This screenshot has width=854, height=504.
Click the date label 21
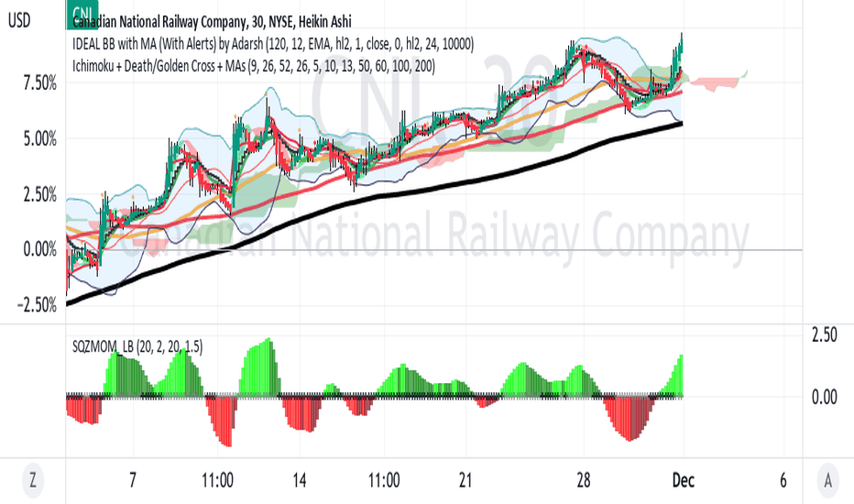pyautogui.click(x=465, y=480)
